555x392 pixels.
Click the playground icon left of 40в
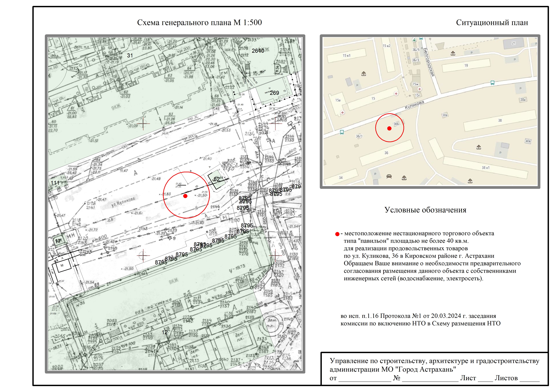(x=479, y=147)
